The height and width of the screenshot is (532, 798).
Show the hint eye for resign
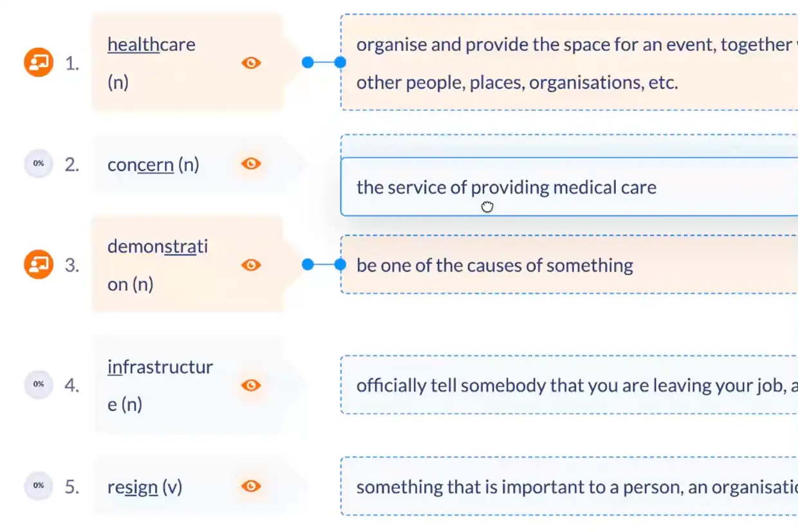click(x=251, y=486)
